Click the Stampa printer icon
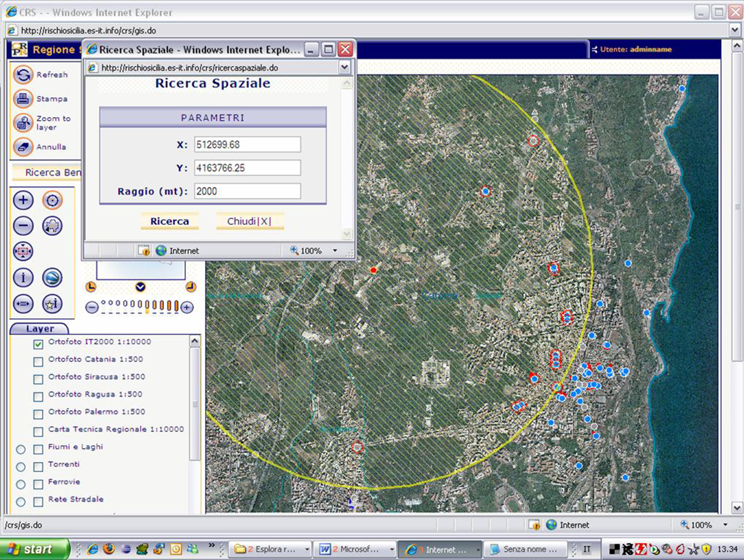Screen dimensions: 744x560 click(23, 99)
